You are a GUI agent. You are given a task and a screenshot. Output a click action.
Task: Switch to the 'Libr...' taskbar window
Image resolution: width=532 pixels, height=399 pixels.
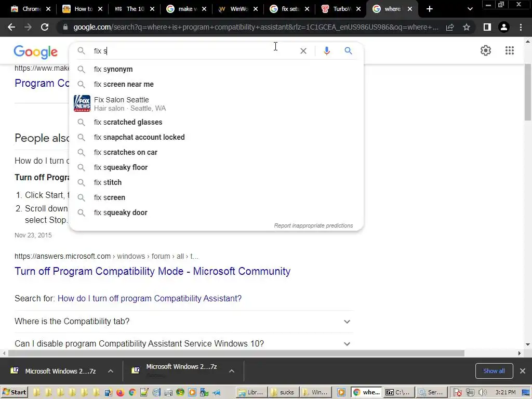(x=251, y=392)
